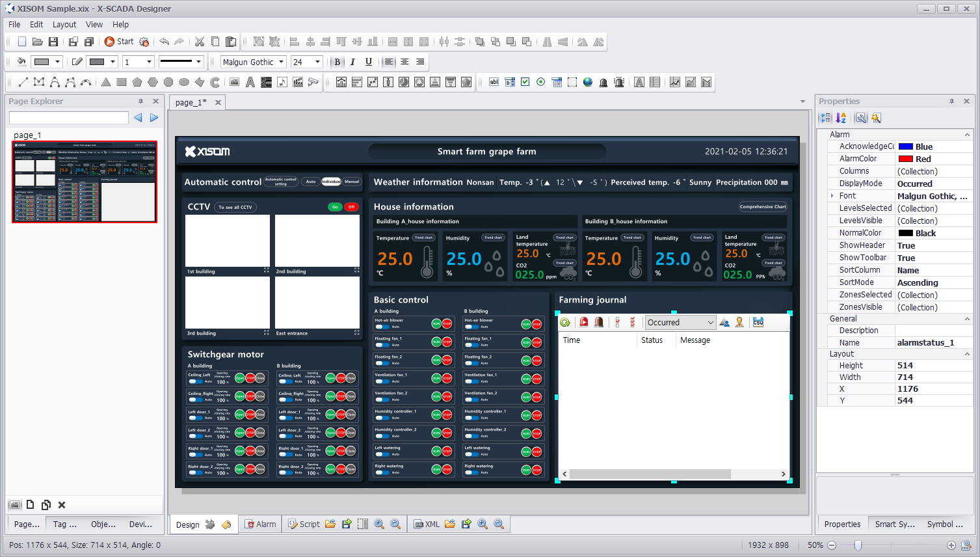Insert a radio button control from toolbar
This screenshot has height=557, width=980.
[x=541, y=82]
